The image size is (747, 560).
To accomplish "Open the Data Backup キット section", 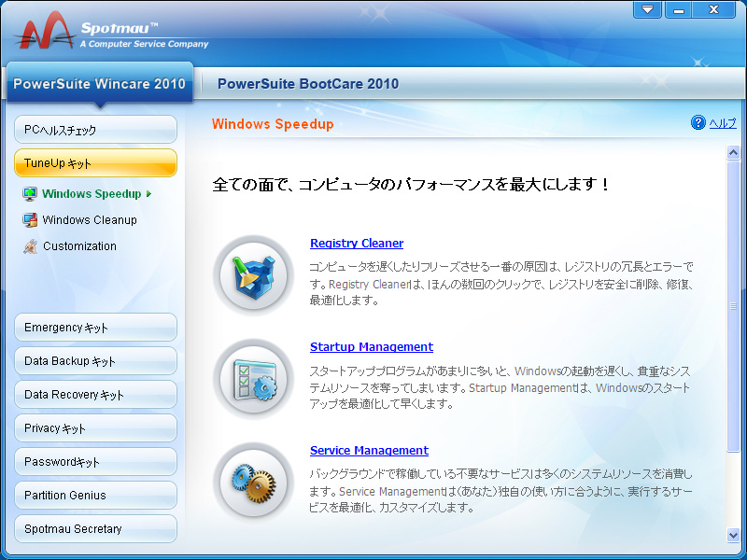I will (96, 361).
